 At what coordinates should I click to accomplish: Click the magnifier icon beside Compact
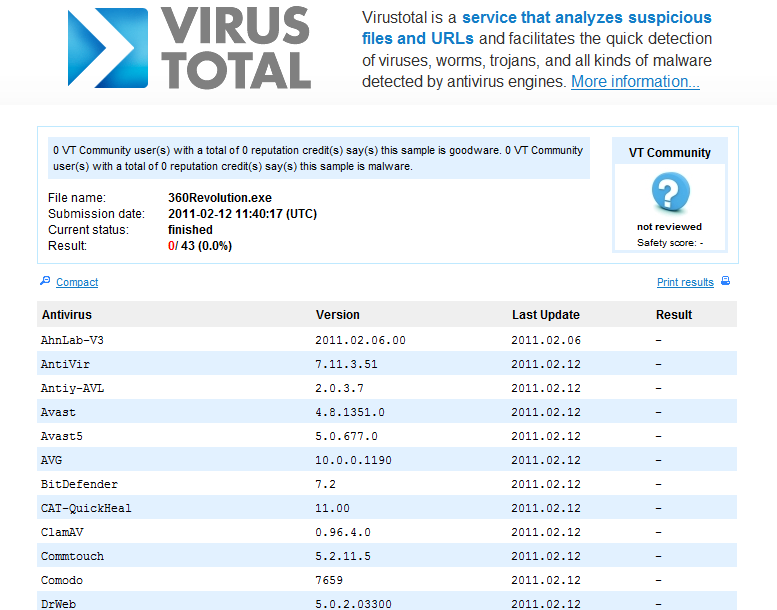tap(45, 281)
